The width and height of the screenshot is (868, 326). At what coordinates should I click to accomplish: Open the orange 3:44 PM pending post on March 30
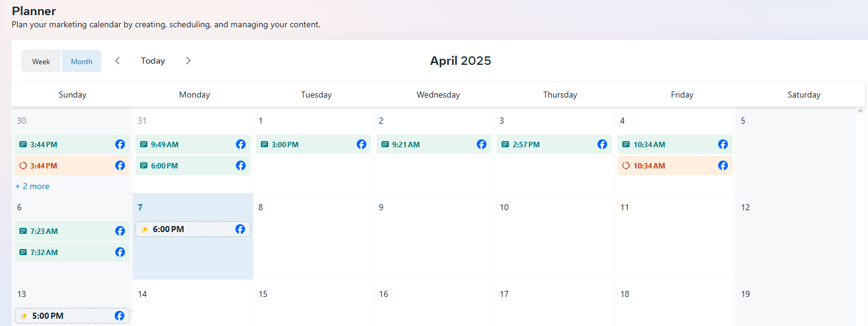click(72, 165)
